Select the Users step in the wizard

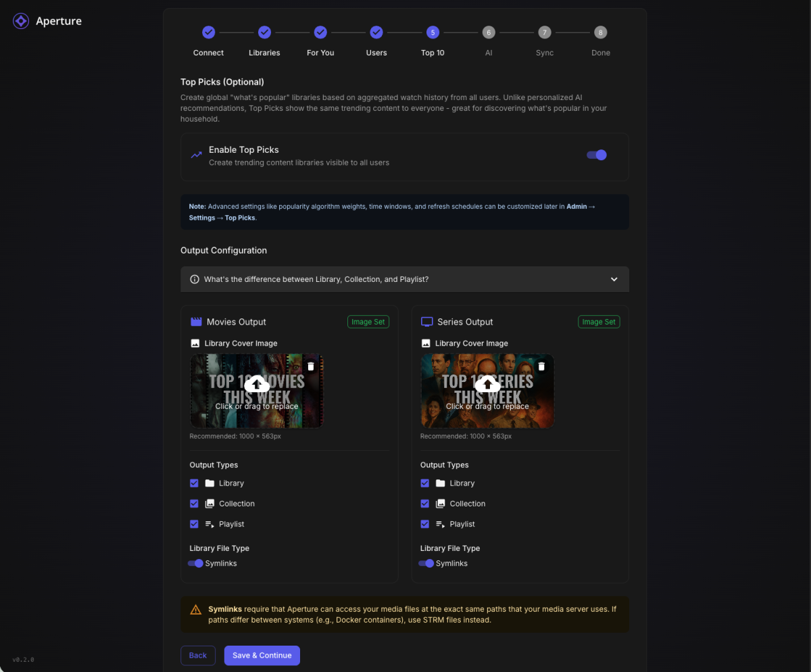point(376,32)
